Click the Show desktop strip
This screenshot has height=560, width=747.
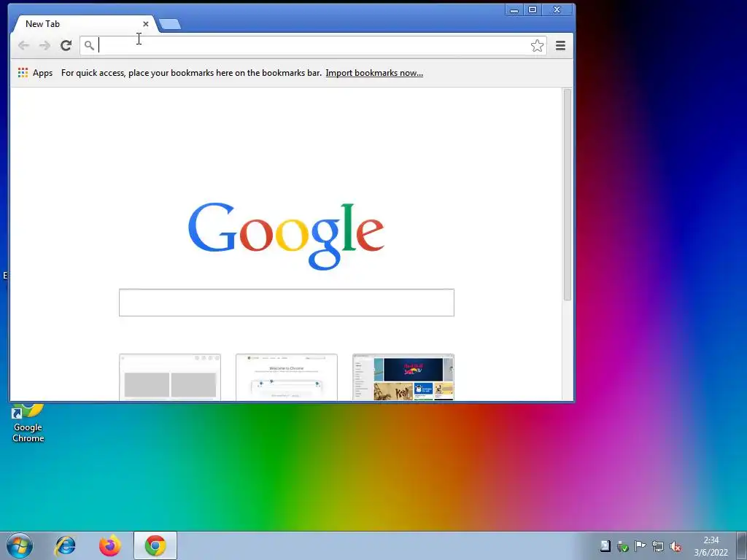(742, 545)
